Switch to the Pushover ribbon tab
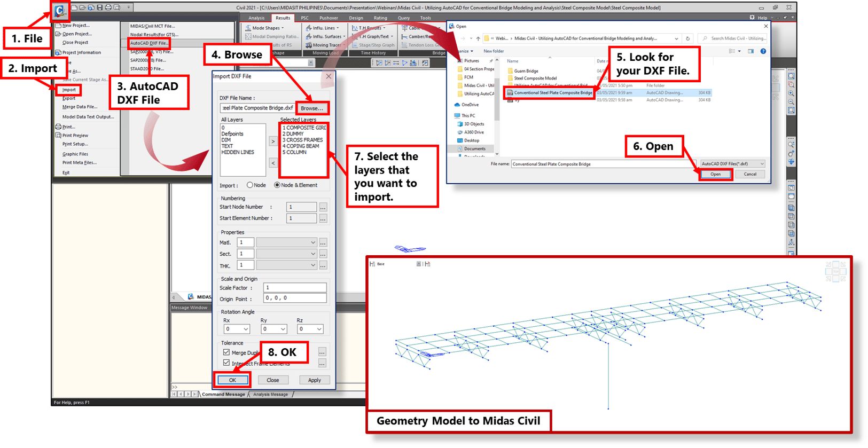The image size is (868, 448). [x=329, y=18]
